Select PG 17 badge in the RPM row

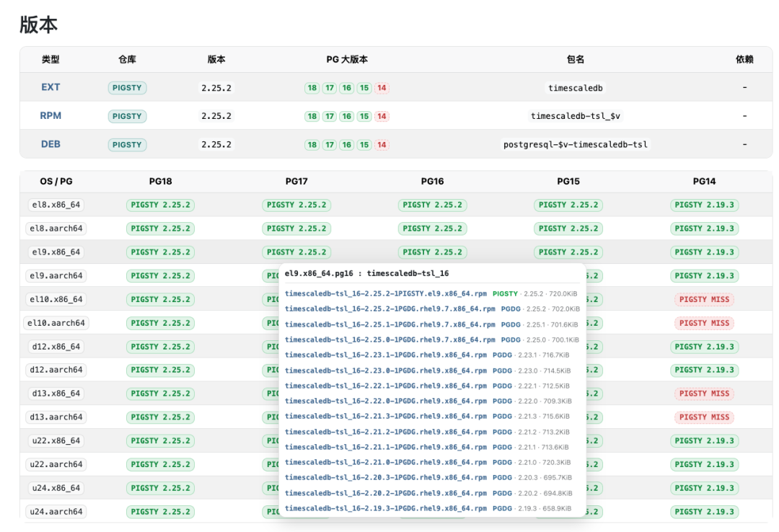tap(330, 116)
